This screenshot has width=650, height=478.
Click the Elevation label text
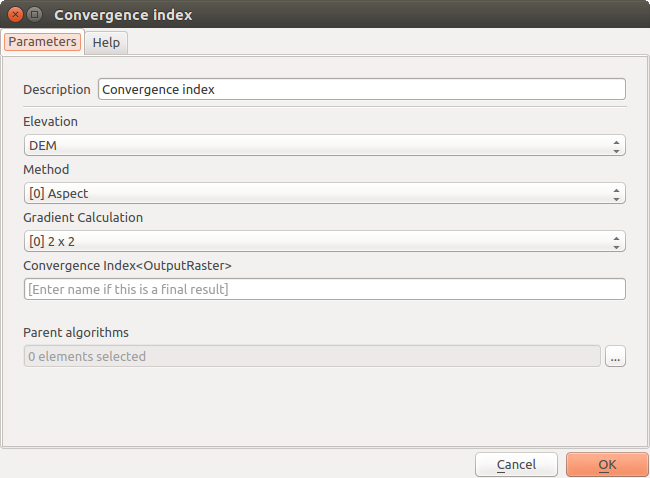[x=51, y=122]
